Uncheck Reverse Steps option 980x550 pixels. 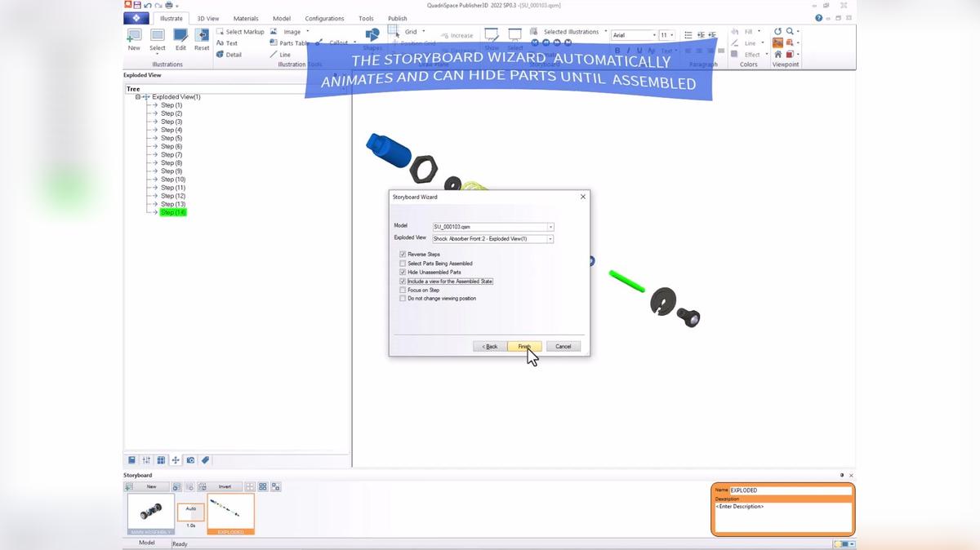point(403,255)
